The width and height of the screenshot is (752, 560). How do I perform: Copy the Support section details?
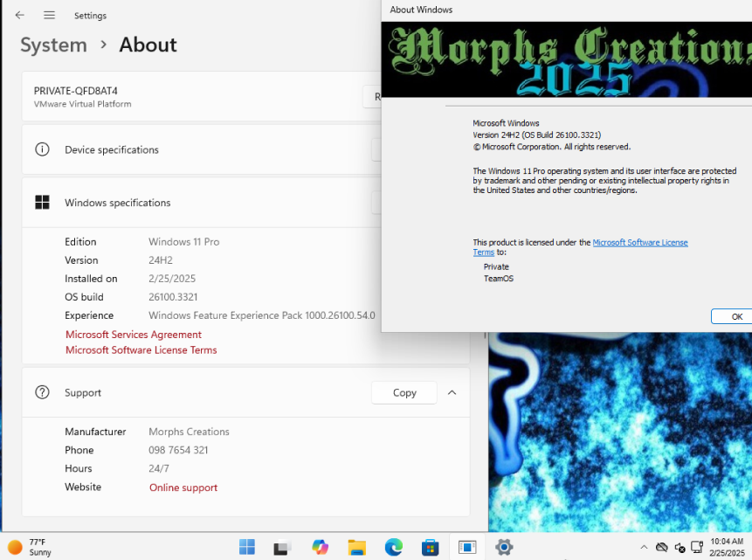pyautogui.click(x=404, y=392)
